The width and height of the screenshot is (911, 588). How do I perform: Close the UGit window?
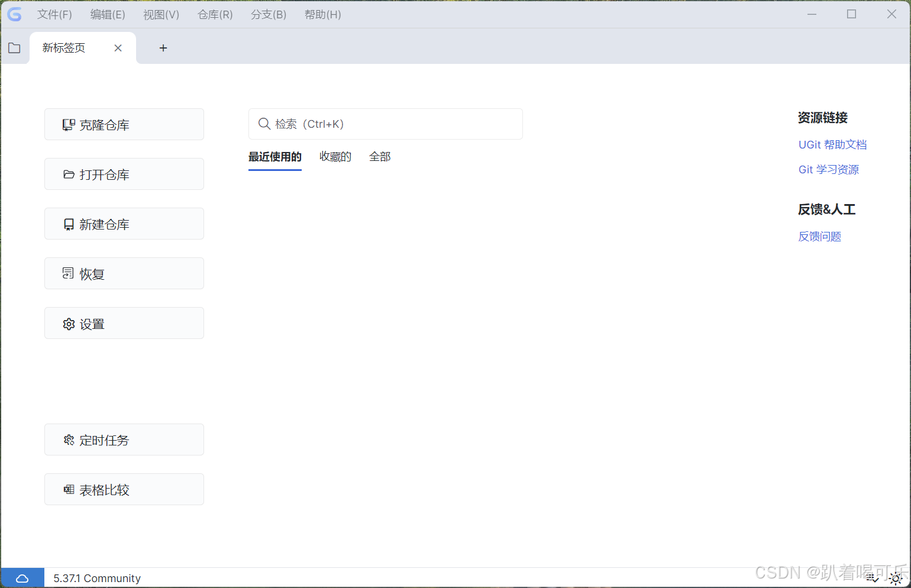(x=891, y=14)
